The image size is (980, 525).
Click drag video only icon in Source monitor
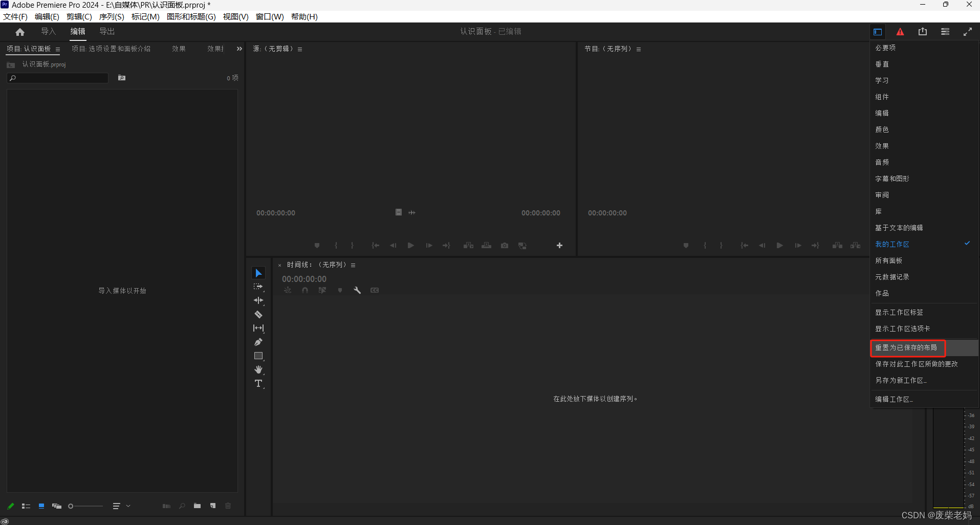[399, 212]
